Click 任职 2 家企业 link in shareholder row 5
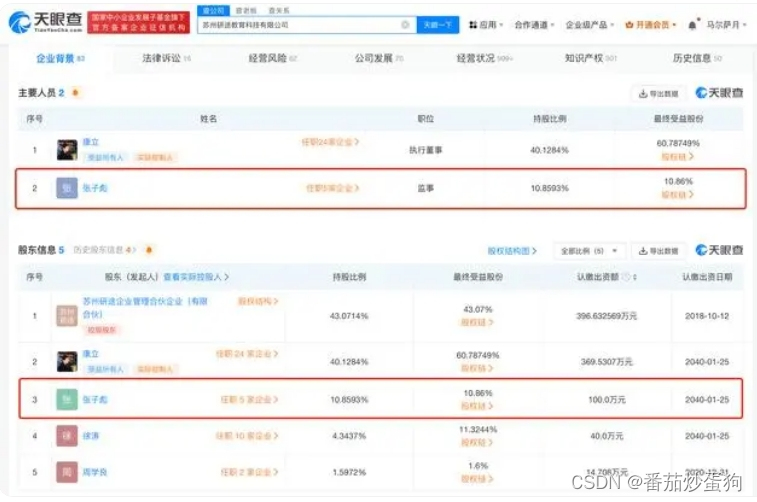757x502 pixels. click(250, 472)
